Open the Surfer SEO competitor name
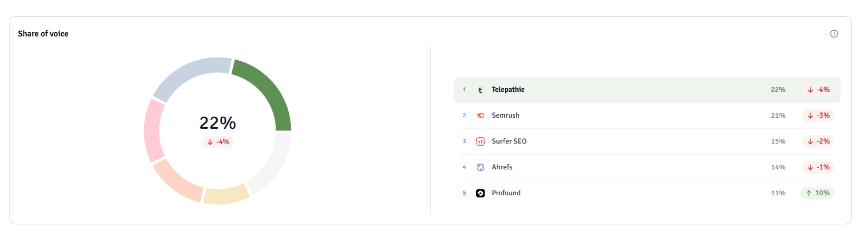 pos(509,141)
